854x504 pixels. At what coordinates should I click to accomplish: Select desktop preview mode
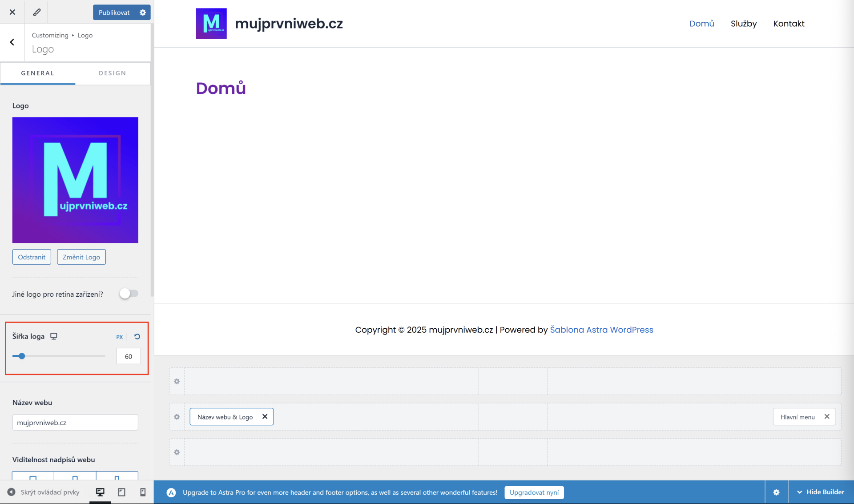100,492
